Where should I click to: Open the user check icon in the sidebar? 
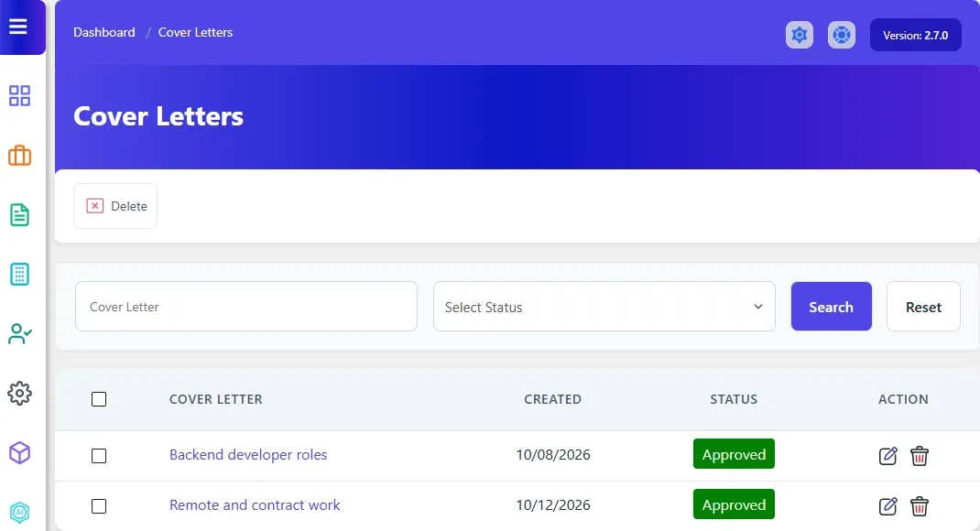19,333
